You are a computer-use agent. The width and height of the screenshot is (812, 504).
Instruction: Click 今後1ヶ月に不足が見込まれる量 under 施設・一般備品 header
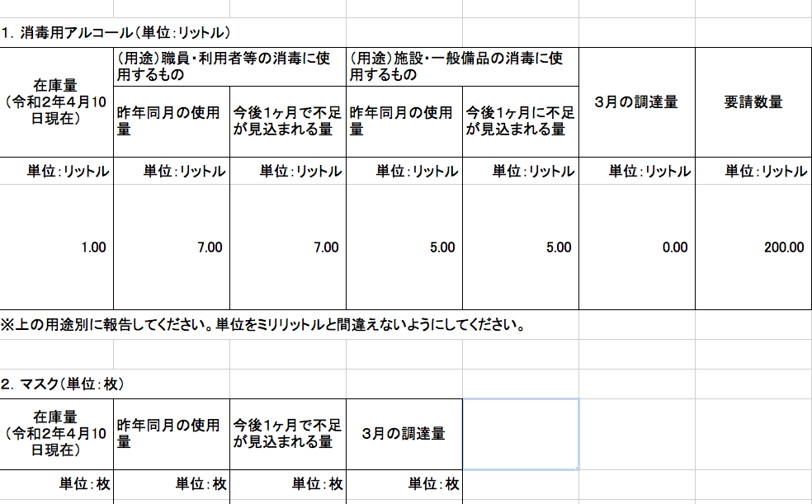click(x=521, y=121)
